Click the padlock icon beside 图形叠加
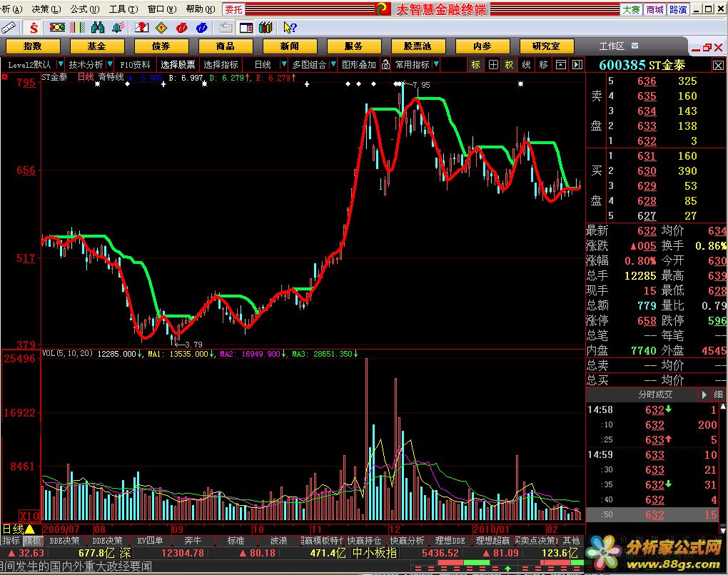The width and height of the screenshot is (728, 575). click(x=385, y=64)
